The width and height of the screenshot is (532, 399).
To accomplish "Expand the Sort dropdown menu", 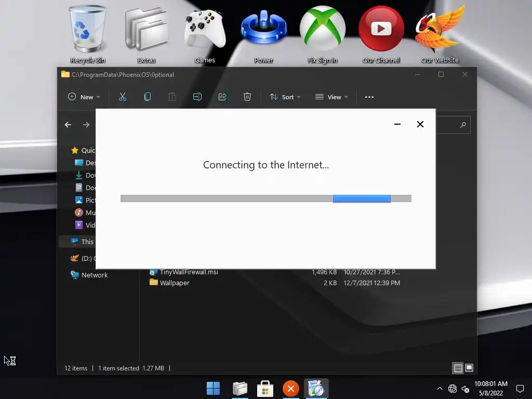I will click(x=285, y=97).
